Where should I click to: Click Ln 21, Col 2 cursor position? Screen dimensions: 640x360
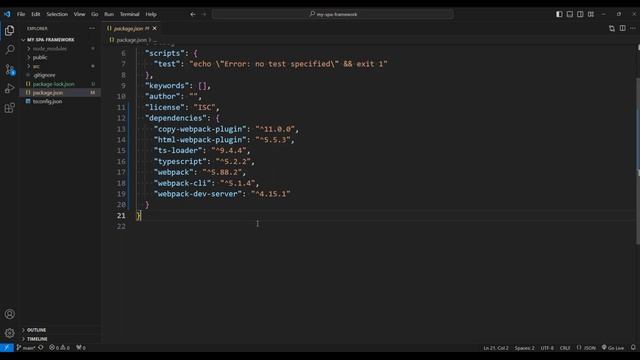pyautogui.click(x=496, y=348)
